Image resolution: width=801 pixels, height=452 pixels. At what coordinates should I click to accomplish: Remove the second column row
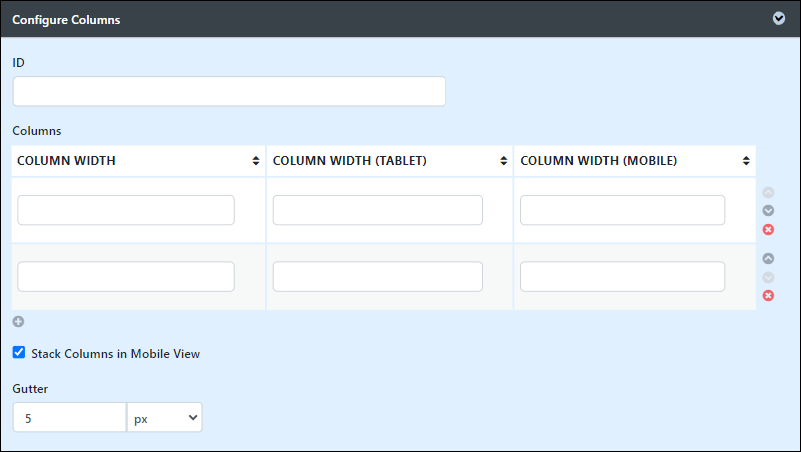(x=768, y=296)
